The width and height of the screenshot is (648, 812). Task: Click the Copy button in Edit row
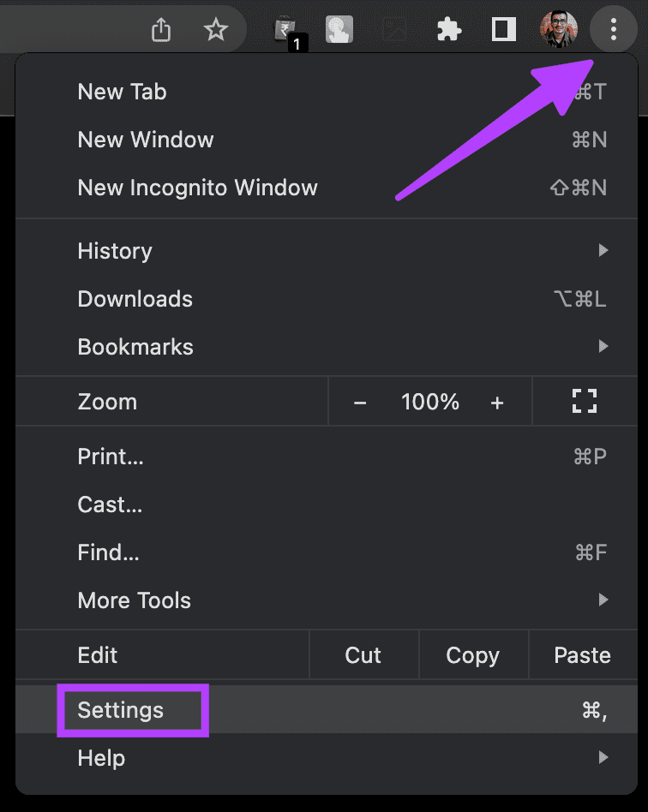point(473,655)
